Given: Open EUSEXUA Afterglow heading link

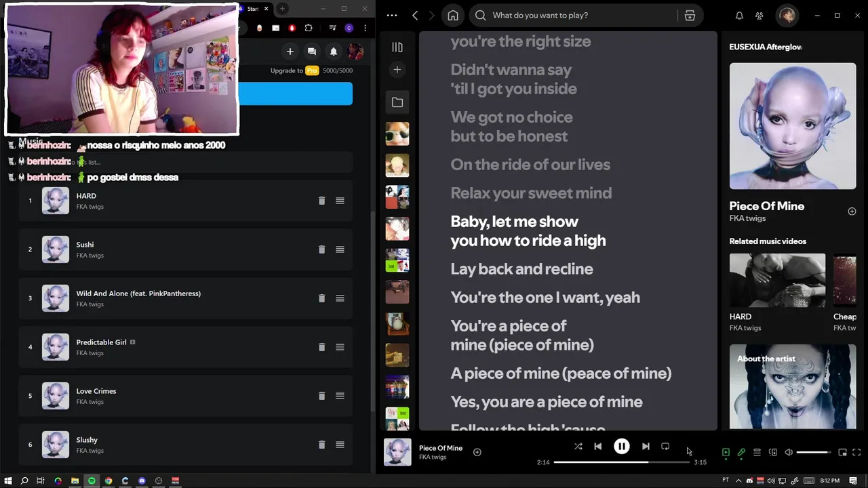Looking at the screenshot, I should [766, 47].
